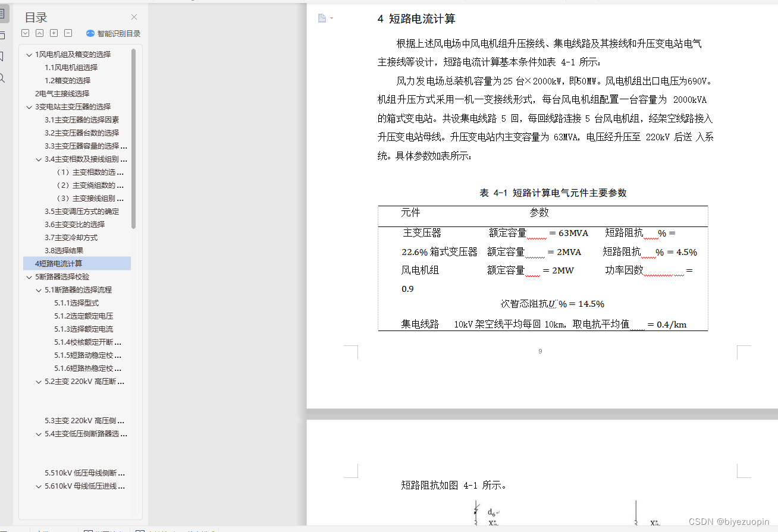Image resolution: width=778 pixels, height=532 pixels.
Task: Click table caption 表 4-1 短路计算电气元件主要参数
Action: [553, 193]
